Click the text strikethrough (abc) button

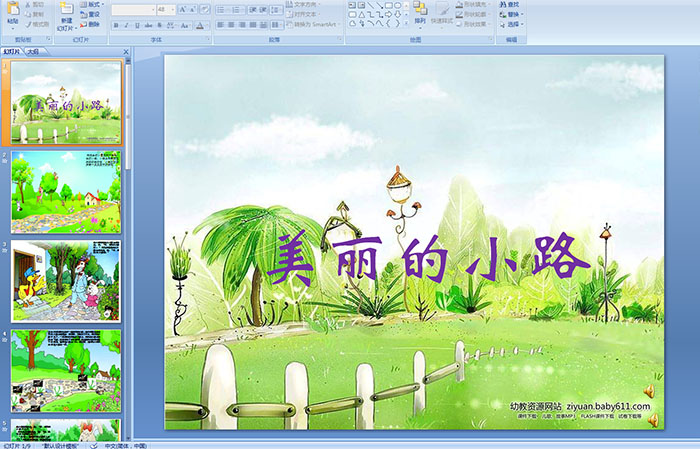(148, 25)
